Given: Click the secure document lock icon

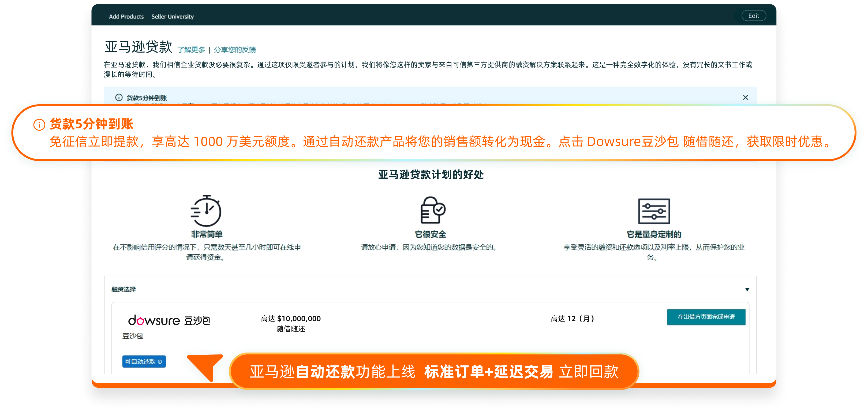Looking at the screenshot, I should [433, 210].
